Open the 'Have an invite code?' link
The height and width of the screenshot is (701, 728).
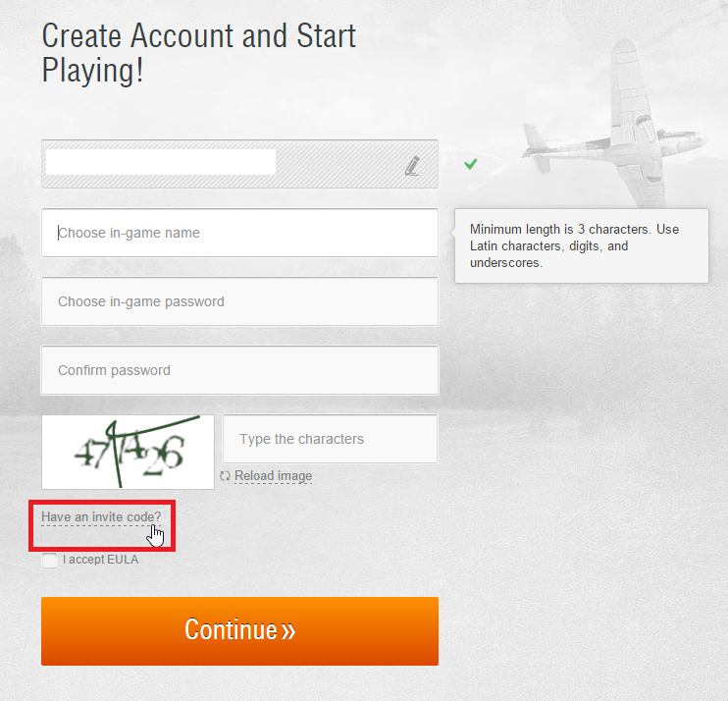point(101,516)
